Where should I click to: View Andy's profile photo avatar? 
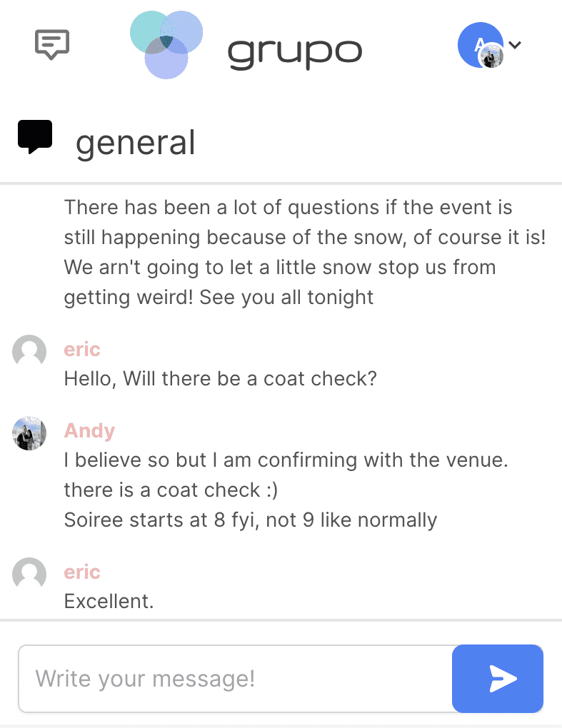(x=29, y=433)
